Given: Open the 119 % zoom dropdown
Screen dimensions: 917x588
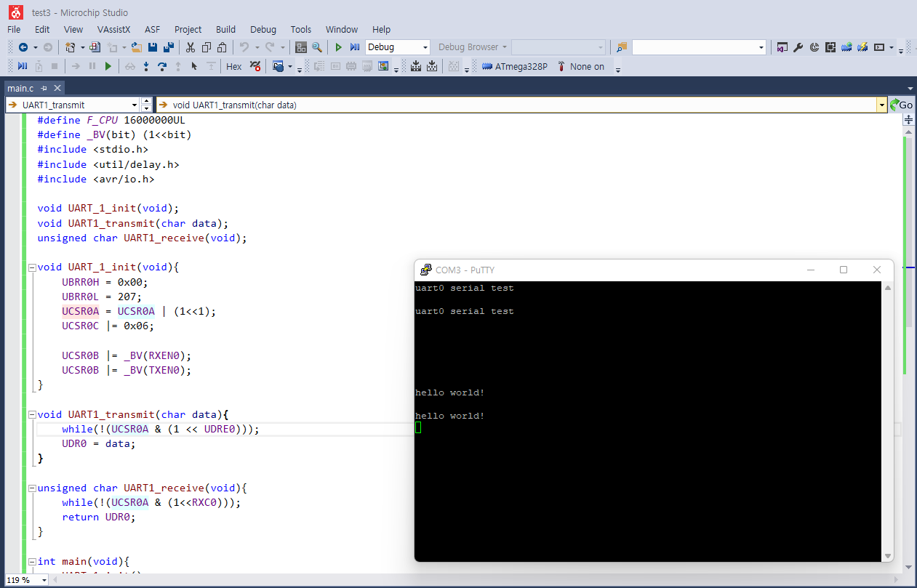Looking at the screenshot, I should point(44,580).
